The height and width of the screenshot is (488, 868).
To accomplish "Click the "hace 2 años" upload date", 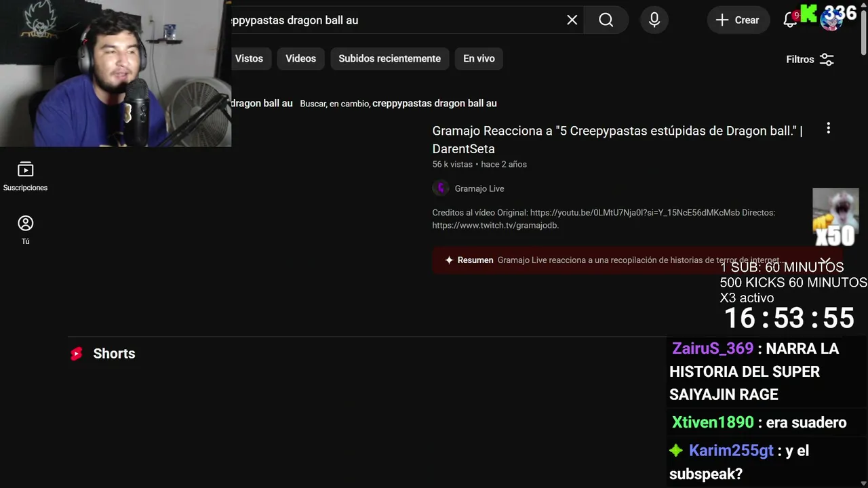I will click(504, 165).
